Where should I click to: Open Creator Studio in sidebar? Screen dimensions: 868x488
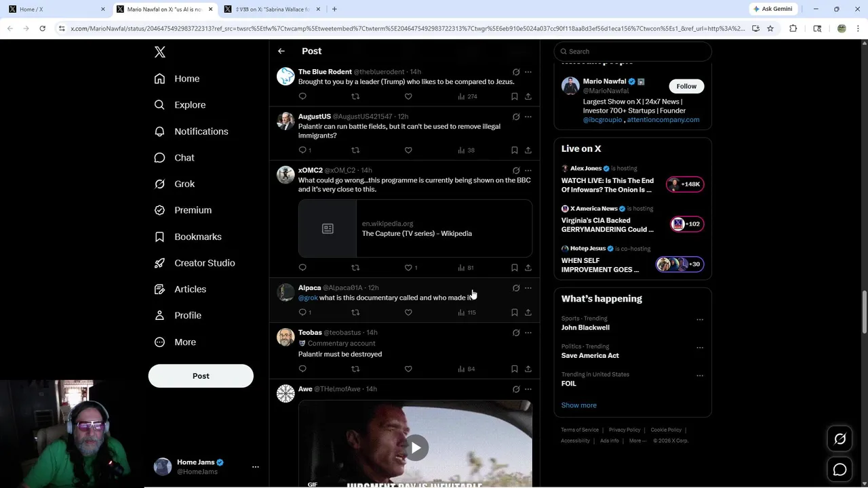(x=195, y=263)
